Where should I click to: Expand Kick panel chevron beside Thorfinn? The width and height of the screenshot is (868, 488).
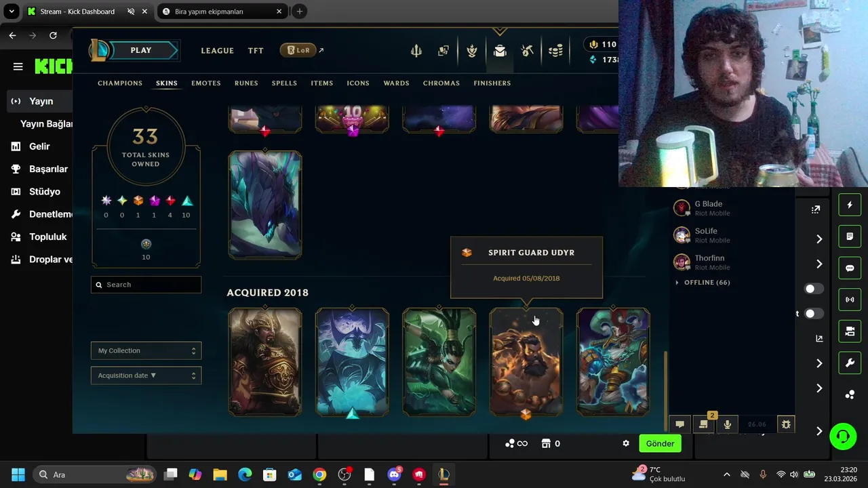coord(819,264)
